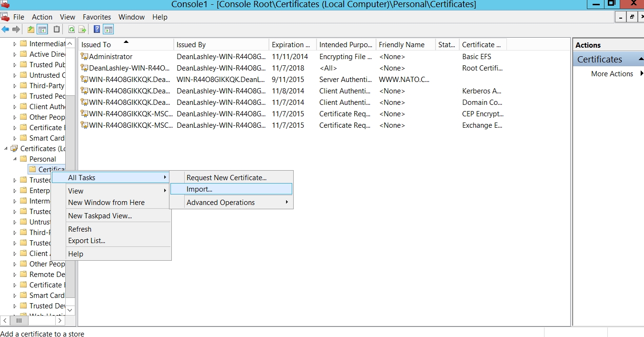Click the Export List toolbar icon
The width and height of the screenshot is (644, 337).
pyautogui.click(x=82, y=30)
